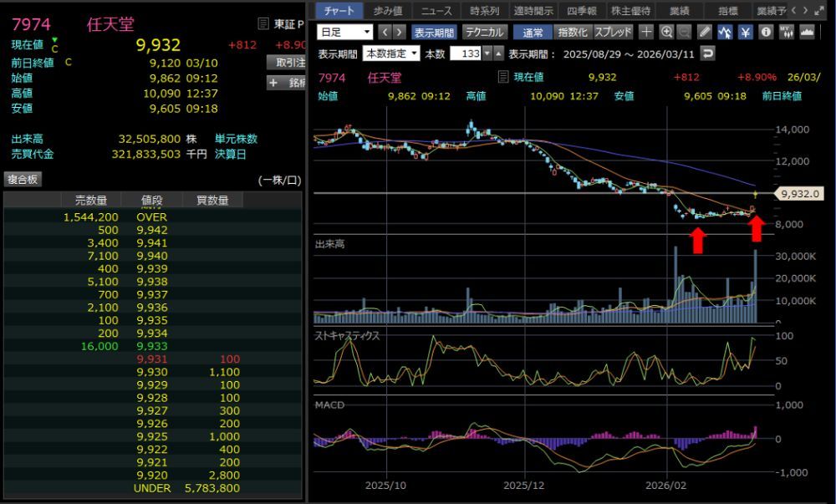Image resolution: width=836 pixels, height=504 pixels.
Task: Click the 買数量 column header
Action: point(212,200)
